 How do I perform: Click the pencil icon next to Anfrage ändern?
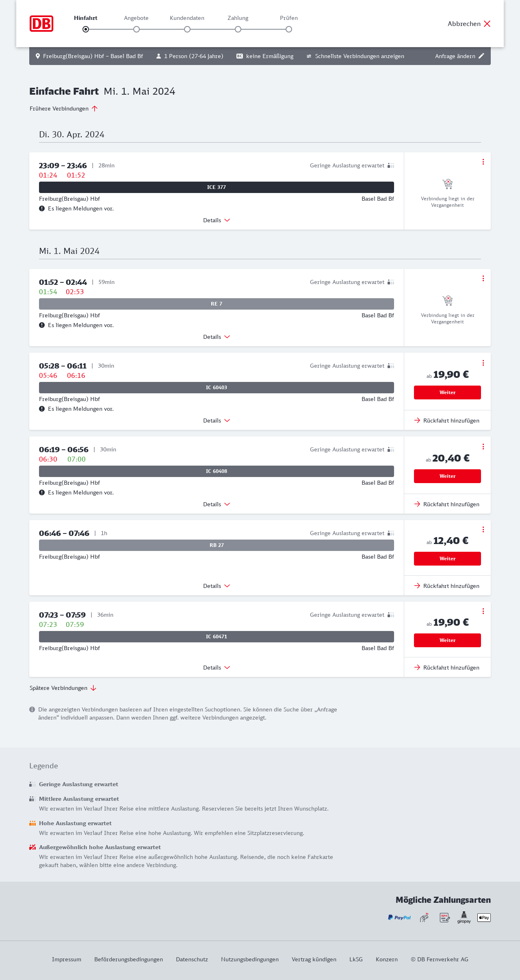481,56
